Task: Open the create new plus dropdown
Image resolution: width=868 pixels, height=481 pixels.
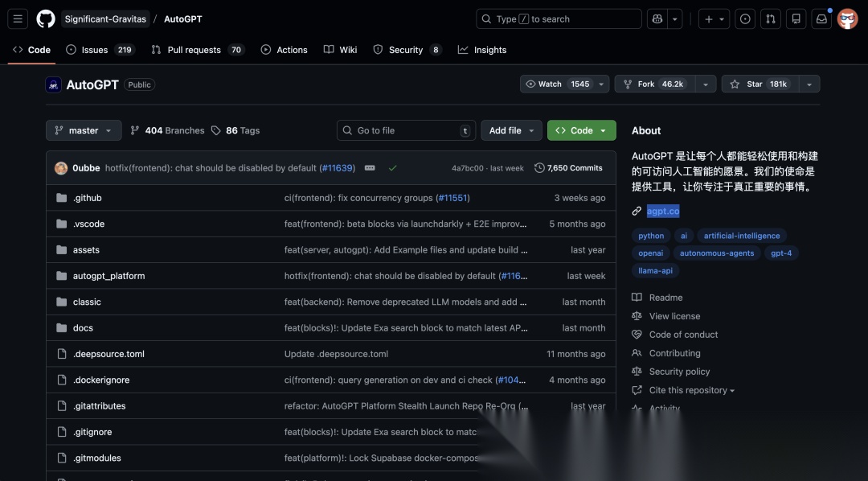Action: pyautogui.click(x=714, y=18)
